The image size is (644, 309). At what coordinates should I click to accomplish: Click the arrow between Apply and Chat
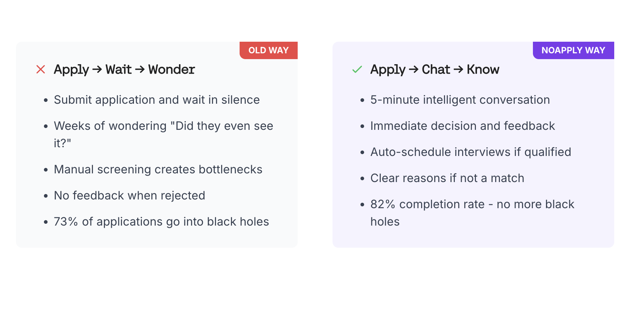(x=413, y=69)
